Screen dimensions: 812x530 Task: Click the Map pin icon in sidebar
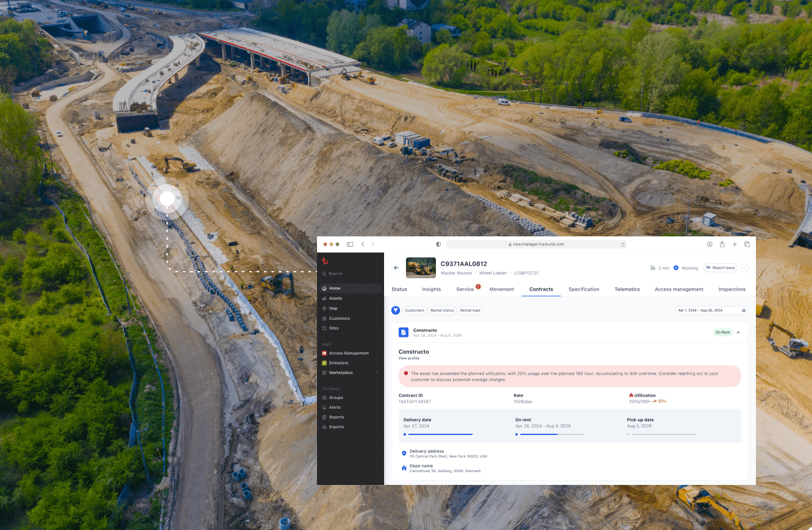[x=324, y=308]
